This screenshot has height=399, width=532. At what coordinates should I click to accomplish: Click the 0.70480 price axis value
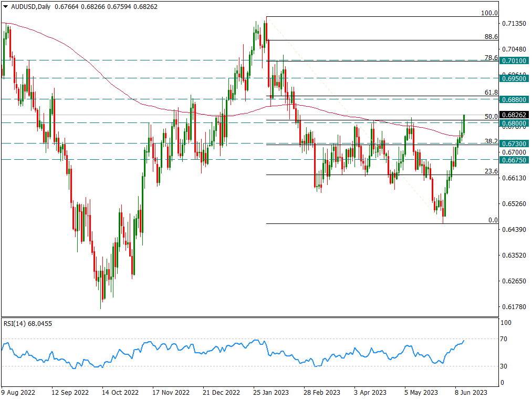point(514,49)
